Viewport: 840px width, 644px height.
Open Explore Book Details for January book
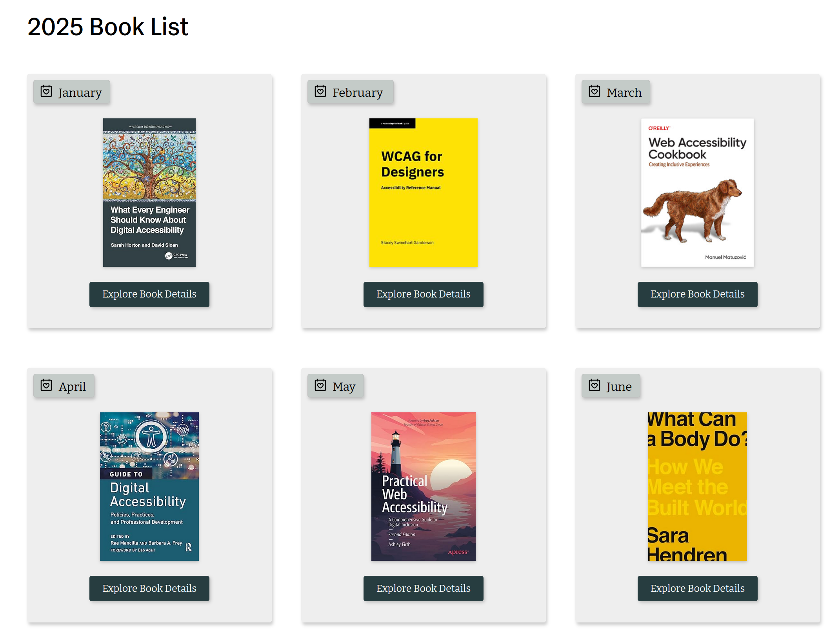(149, 294)
